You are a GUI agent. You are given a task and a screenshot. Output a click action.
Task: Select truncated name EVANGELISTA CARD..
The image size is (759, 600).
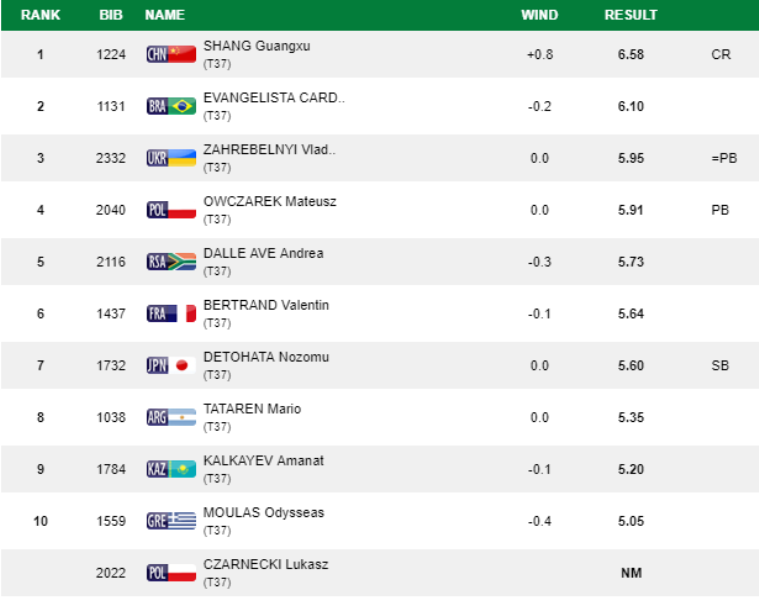[x=274, y=98]
